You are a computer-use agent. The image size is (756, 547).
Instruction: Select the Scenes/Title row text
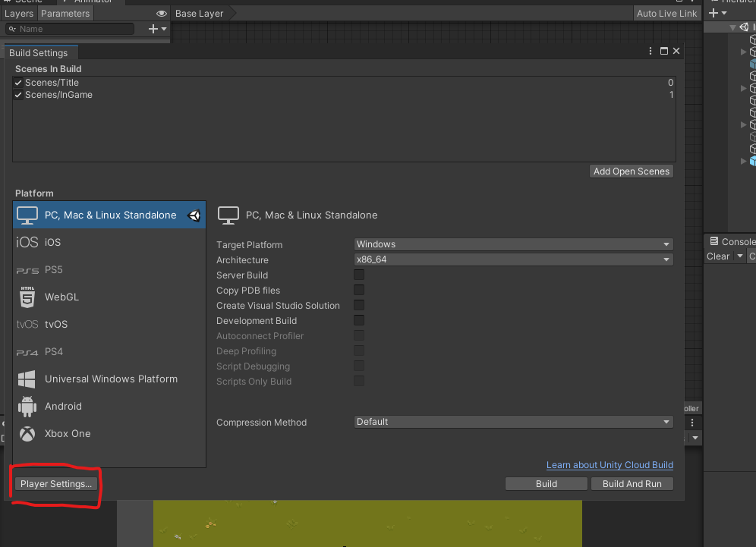[52, 83]
